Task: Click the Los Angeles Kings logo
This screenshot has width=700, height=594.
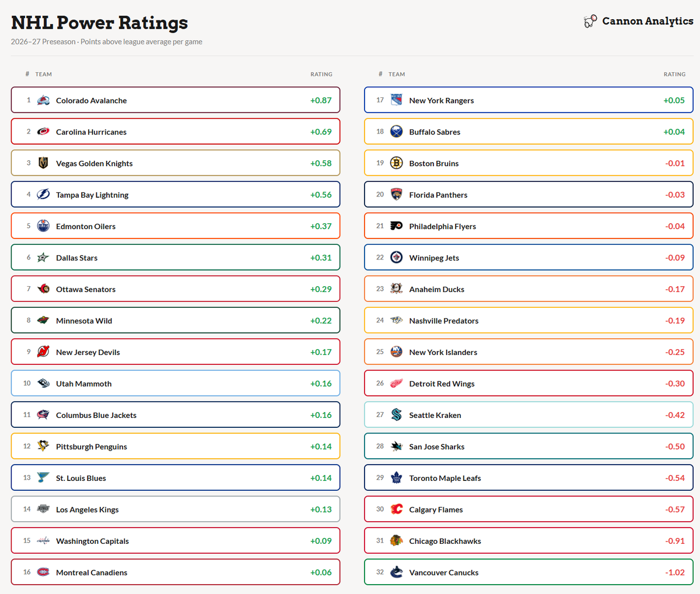Action: point(43,509)
